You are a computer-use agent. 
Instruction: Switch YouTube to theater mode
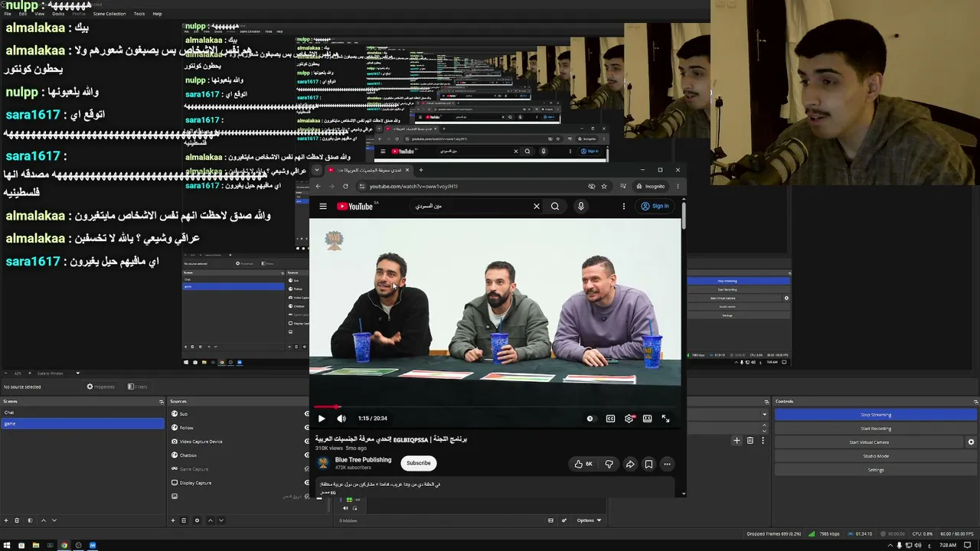click(x=647, y=419)
